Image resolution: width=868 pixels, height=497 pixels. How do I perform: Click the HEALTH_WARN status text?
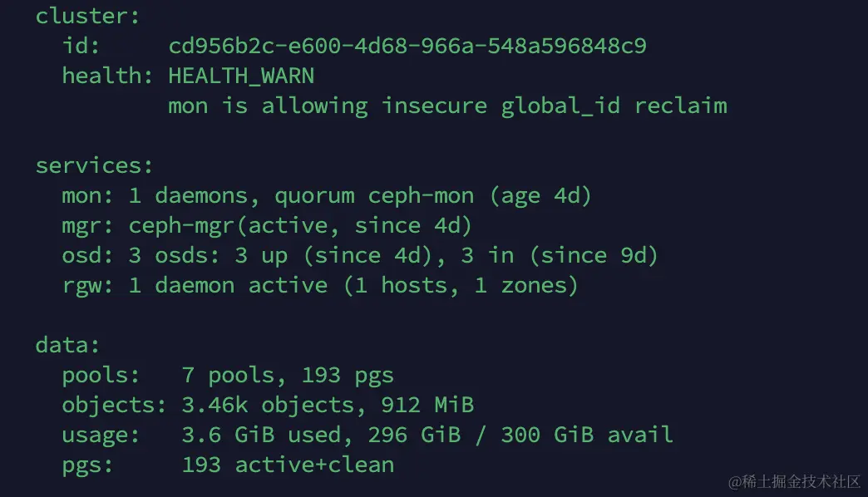click(241, 76)
